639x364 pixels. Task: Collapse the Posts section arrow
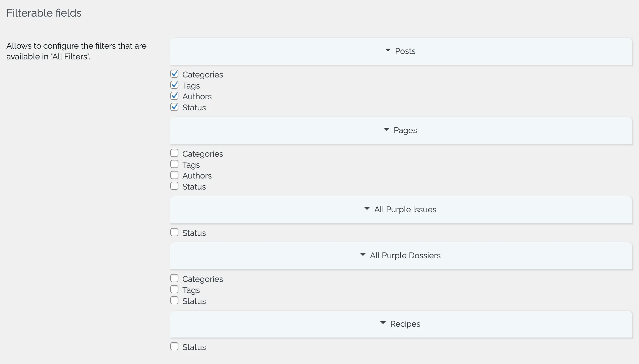[x=388, y=50]
